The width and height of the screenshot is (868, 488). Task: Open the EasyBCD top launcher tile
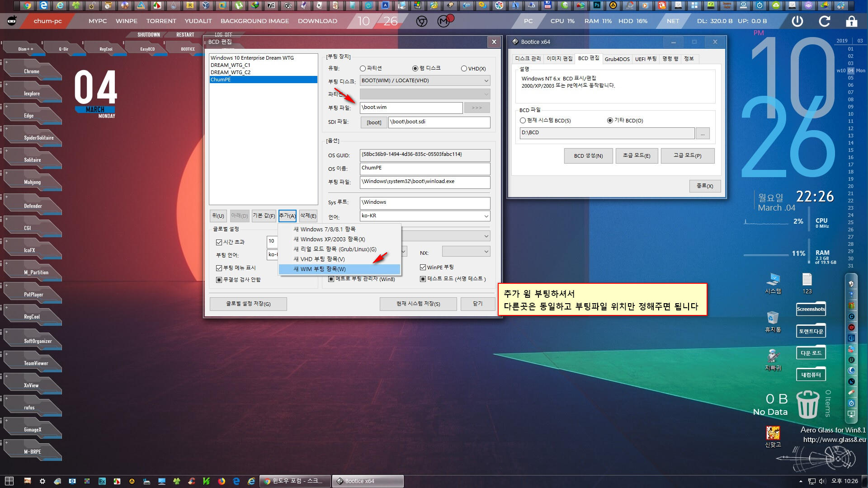(147, 49)
